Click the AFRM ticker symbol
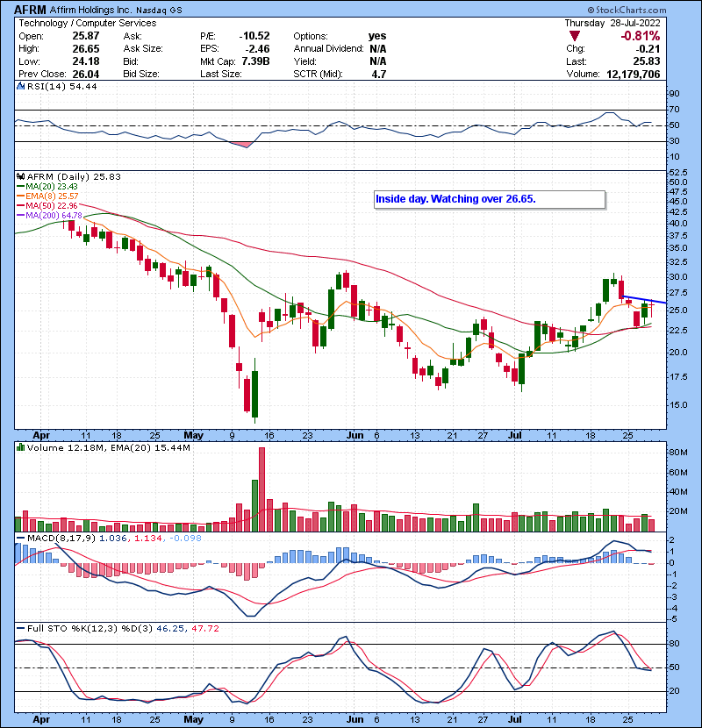The height and width of the screenshot is (728, 702). [x=30, y=10]
